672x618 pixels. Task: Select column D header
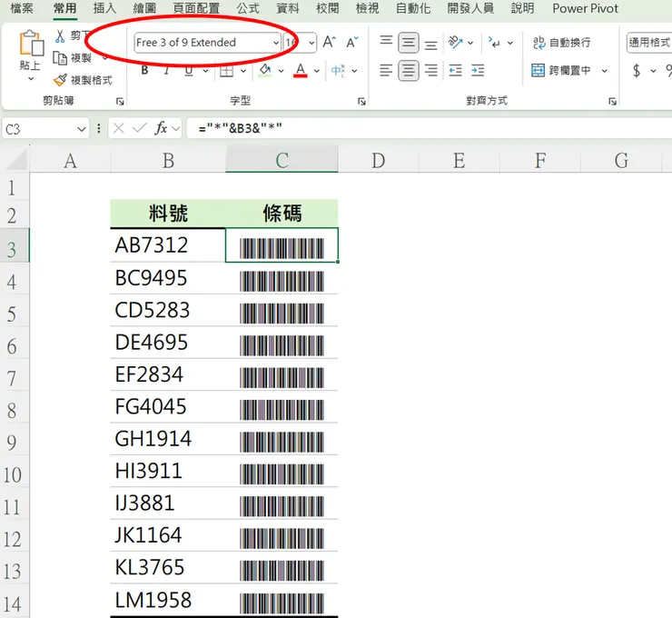tap(378, 160)
